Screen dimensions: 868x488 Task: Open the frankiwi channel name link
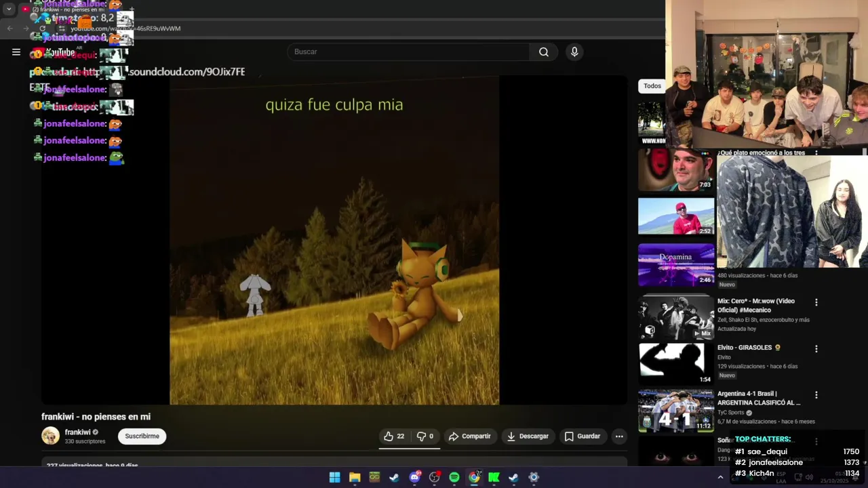77,432
